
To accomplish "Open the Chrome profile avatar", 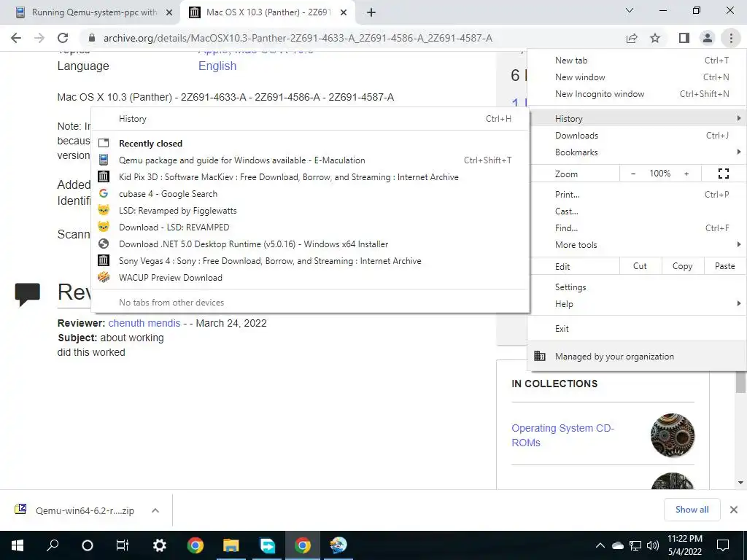I will (x=708, y=38).
